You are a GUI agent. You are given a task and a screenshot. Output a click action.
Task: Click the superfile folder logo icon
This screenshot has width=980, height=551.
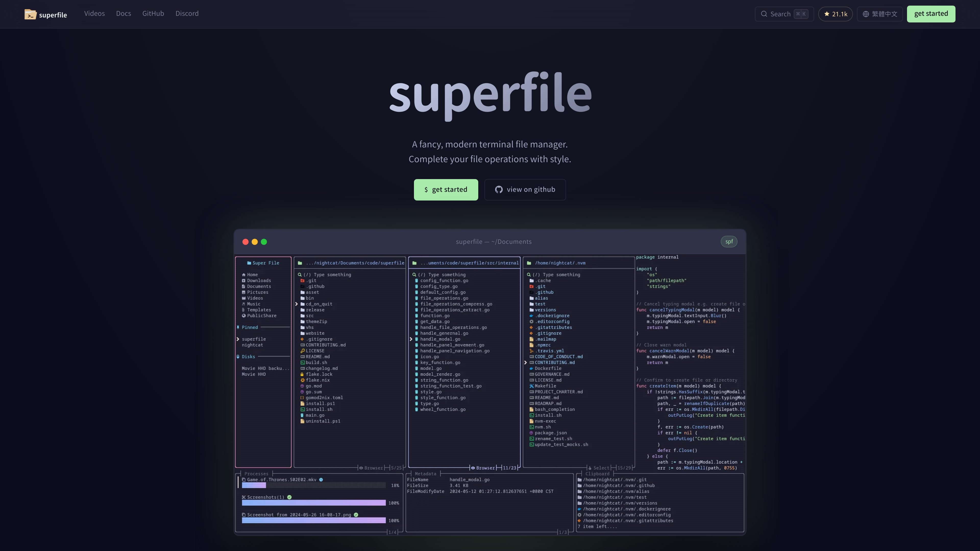coord(30,14)
